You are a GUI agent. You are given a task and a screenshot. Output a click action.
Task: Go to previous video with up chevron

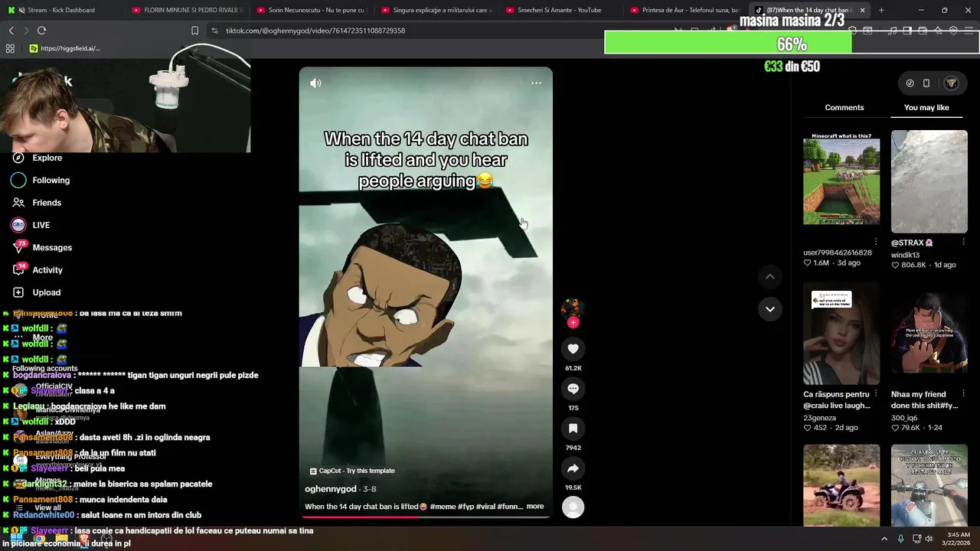point(770,276)
